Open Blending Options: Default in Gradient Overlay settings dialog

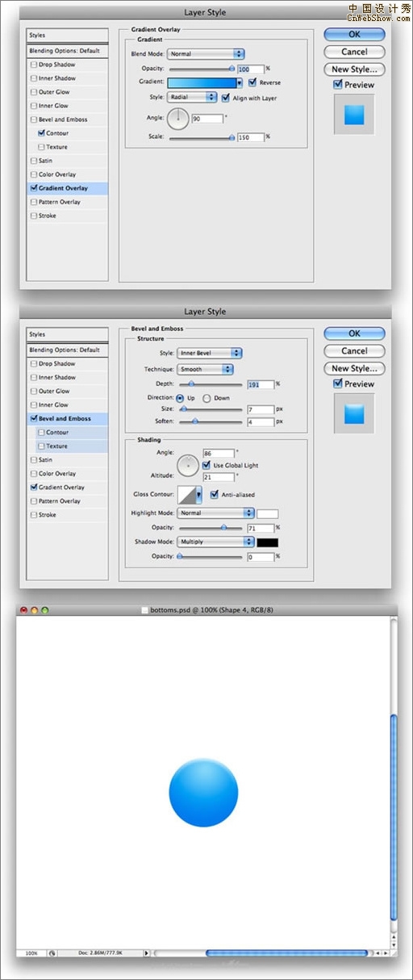click(67, 51)
